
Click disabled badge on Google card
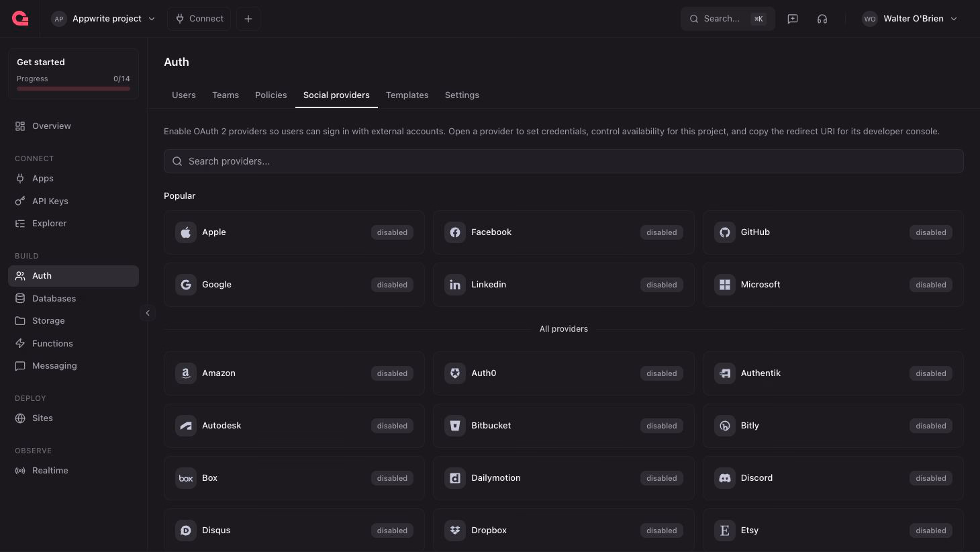pos(392,285)
